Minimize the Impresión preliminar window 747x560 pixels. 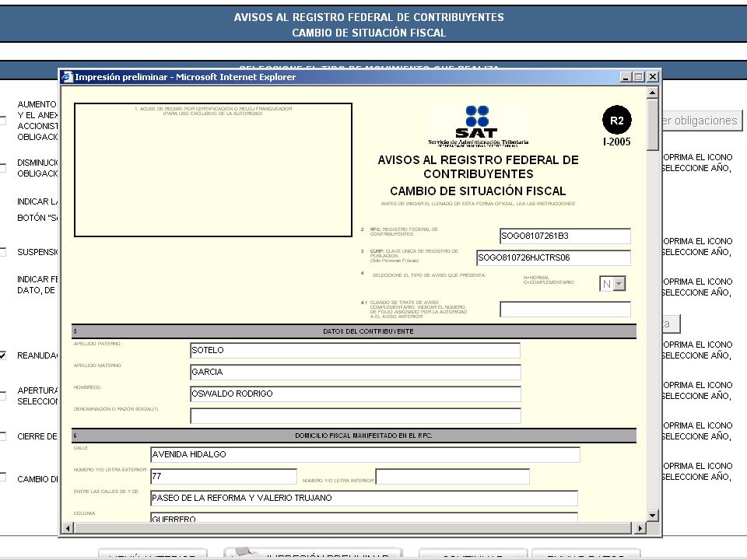click(626, 77)
